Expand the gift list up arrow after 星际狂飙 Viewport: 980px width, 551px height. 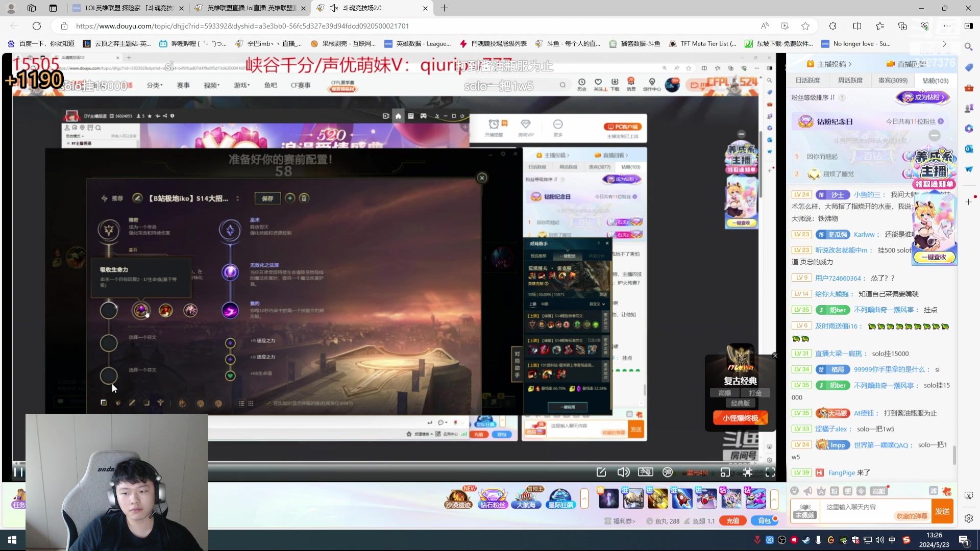coord(584,498)
